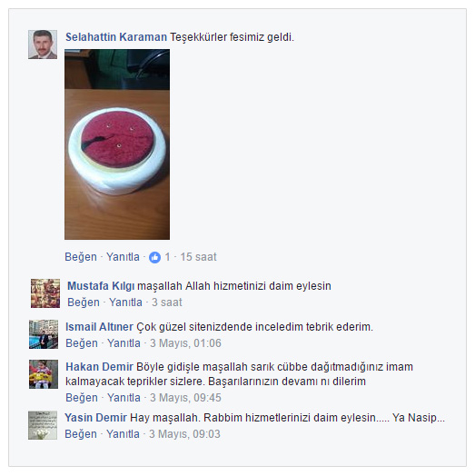Click the 3 Mayıs, 09:03 timestamp
The width and height of the screenshot is (475, 476).
click(x=184, y=434)
